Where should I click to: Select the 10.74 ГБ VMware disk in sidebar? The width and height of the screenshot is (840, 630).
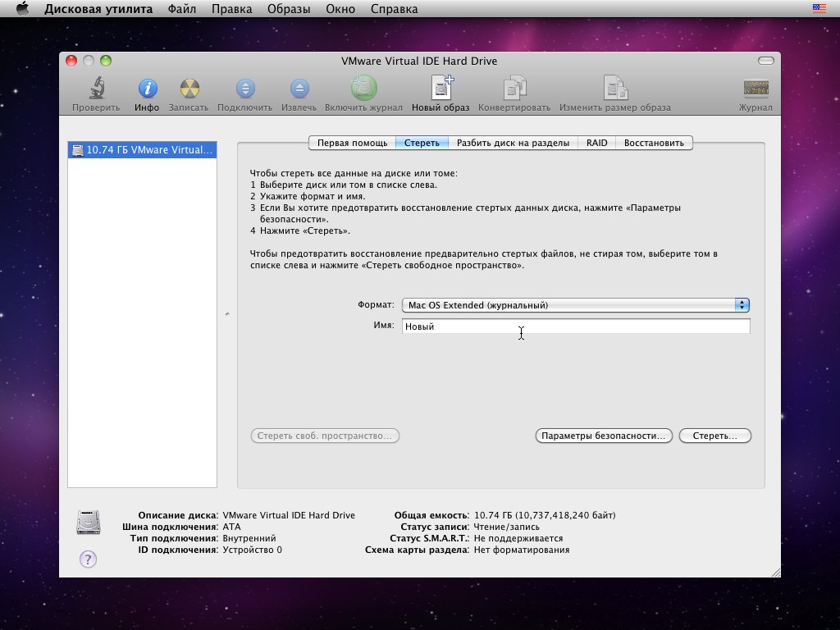[143, 150]
